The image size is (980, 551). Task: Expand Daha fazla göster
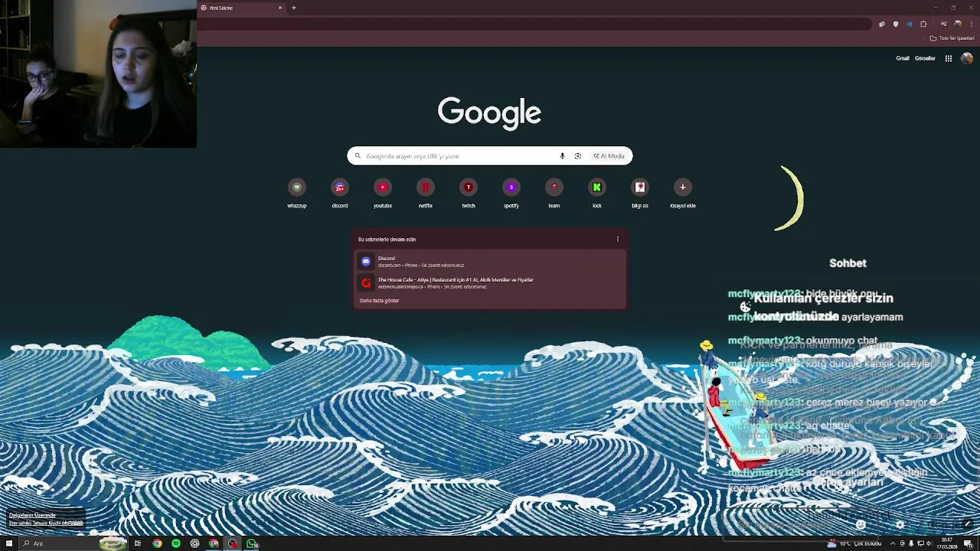coord(379,301)
